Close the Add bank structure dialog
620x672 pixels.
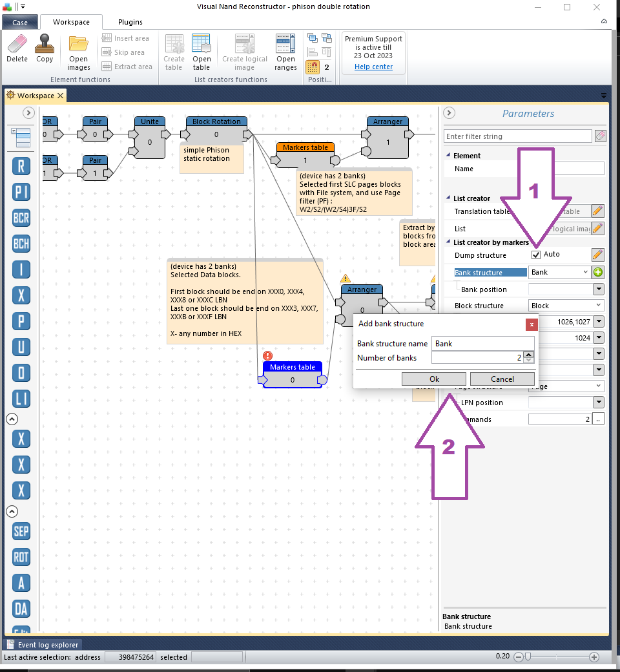[532, 324]
